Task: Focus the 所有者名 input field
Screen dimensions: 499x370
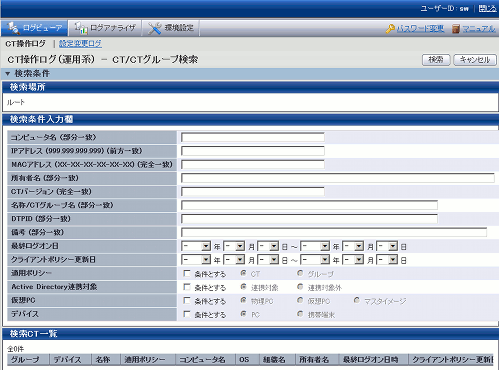Action: coord(338,178)
